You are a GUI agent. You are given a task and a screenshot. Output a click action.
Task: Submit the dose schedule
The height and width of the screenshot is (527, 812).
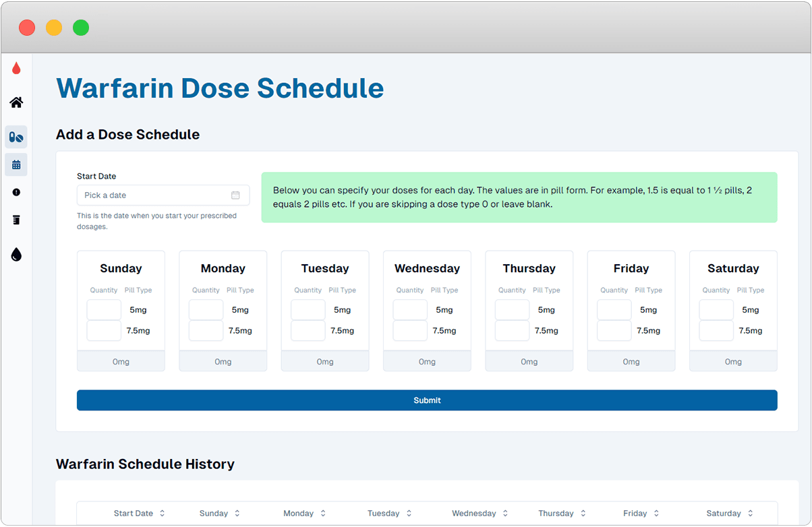427,400
